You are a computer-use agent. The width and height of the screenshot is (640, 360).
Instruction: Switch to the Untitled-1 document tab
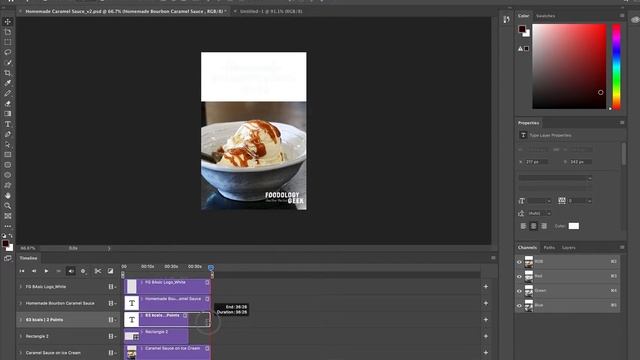(271, 11)
